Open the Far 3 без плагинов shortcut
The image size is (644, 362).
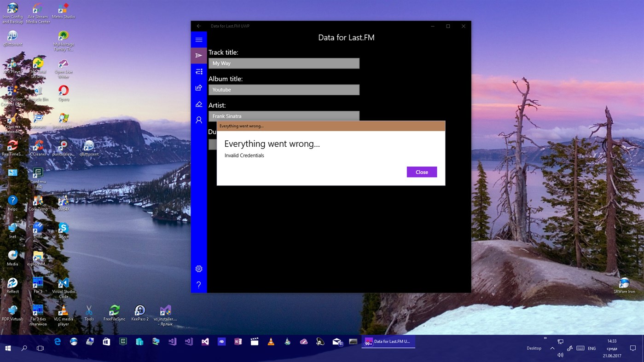(x=38, y=316)
